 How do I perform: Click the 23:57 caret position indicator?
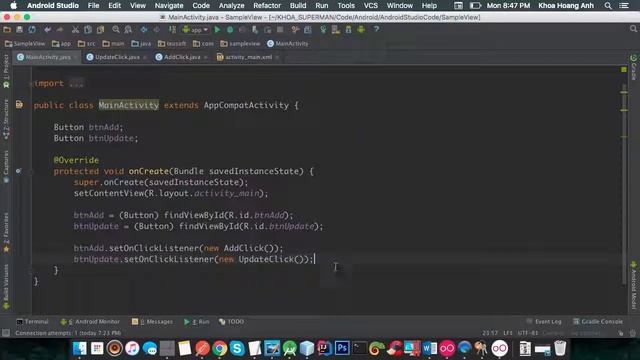pos(490,333)
